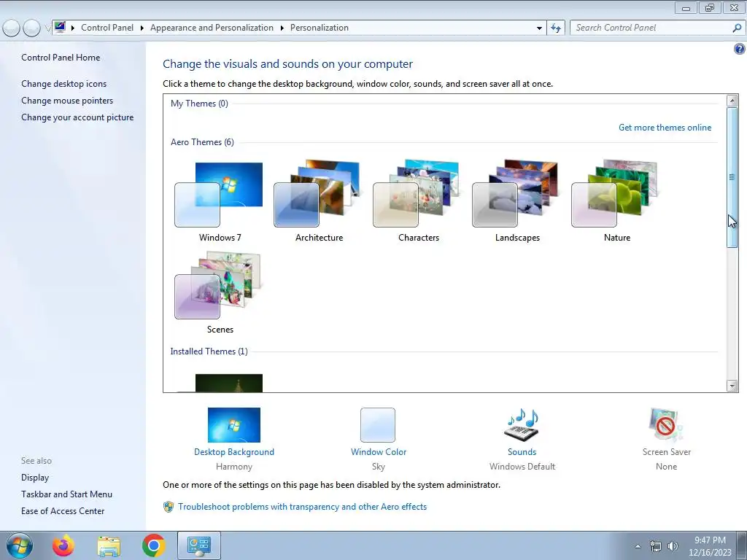Apply the Scenes theme
This screenshot has width=747, height=560.
tap(218, 285)
